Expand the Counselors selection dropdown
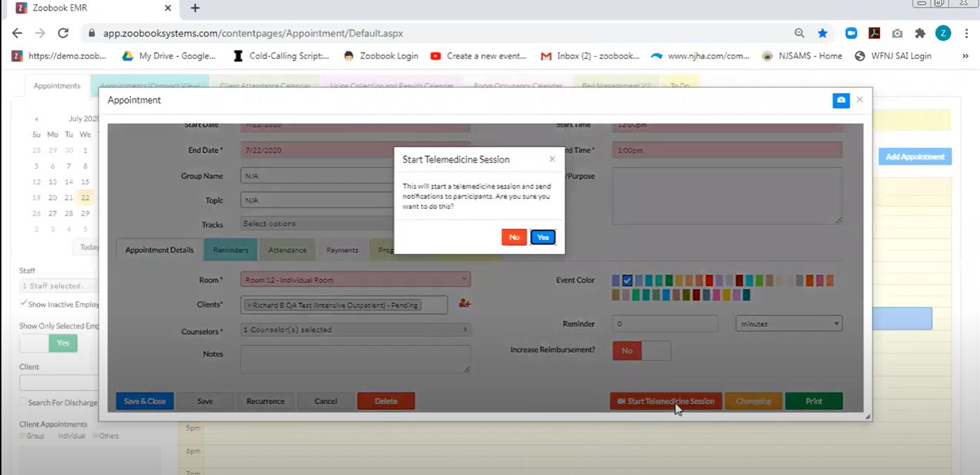This screenshot has height=475, width=980. pos(355,329)
